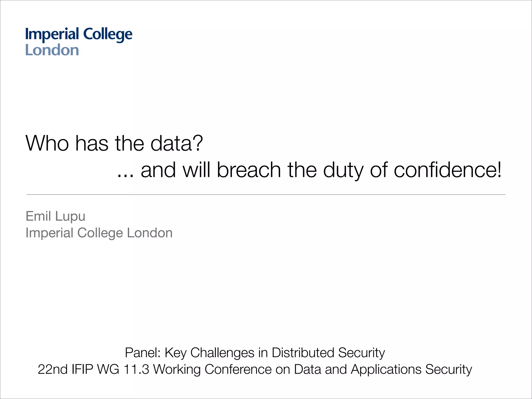
Task: Click "Distributed Security" in the panel line
Action: [x=328, y=353]
